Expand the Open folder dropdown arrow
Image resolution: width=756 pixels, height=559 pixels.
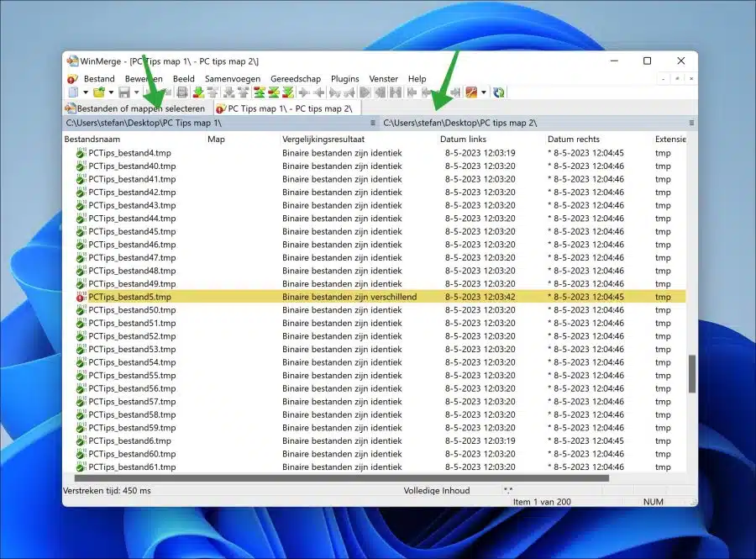pos(112,92)
